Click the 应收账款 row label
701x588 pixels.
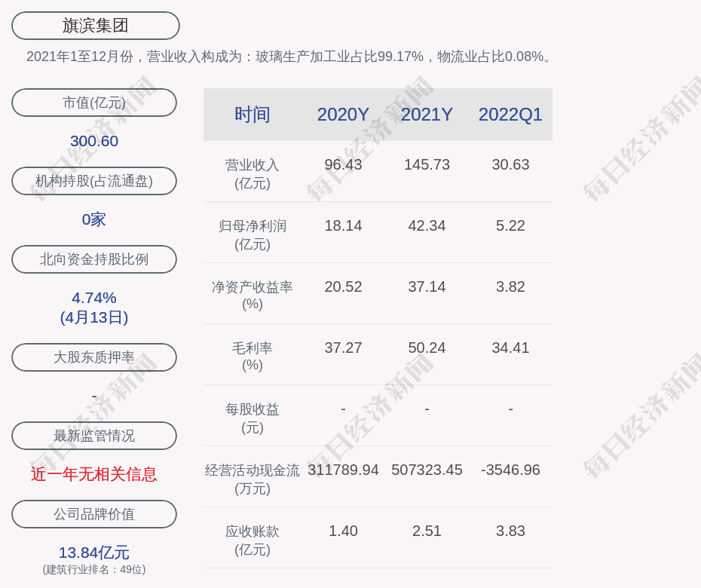pos(253,541)
